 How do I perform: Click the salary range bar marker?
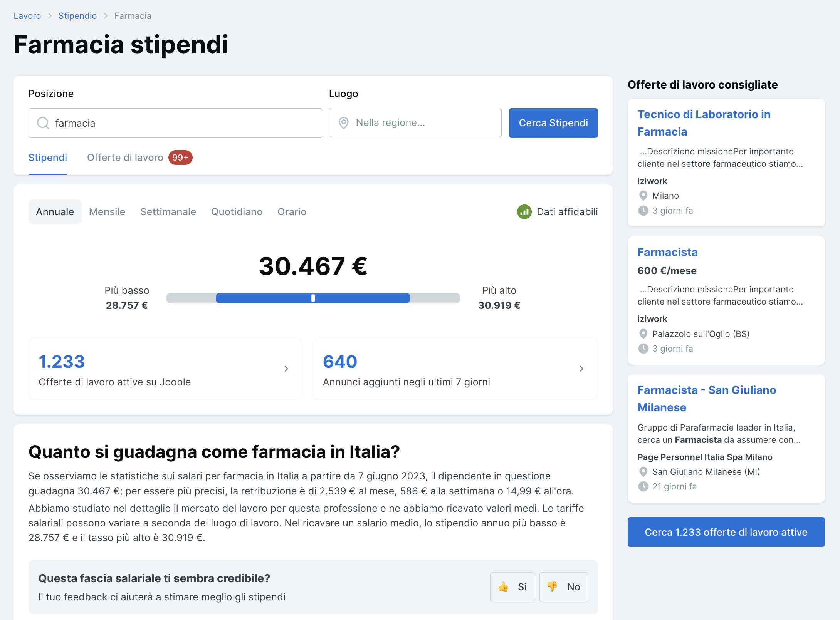coord(313,298)
